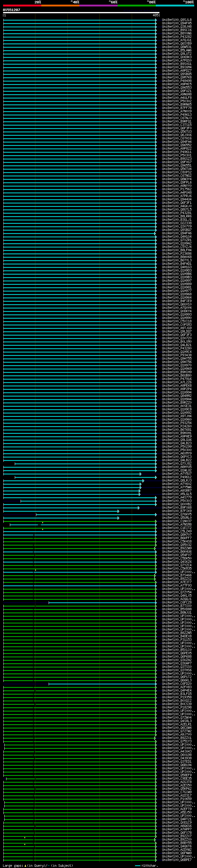197x868 pixels.
Task: Select the UniRef100_B9I6M4 entry
Action: pyautogui.click(x=177, y=67)
